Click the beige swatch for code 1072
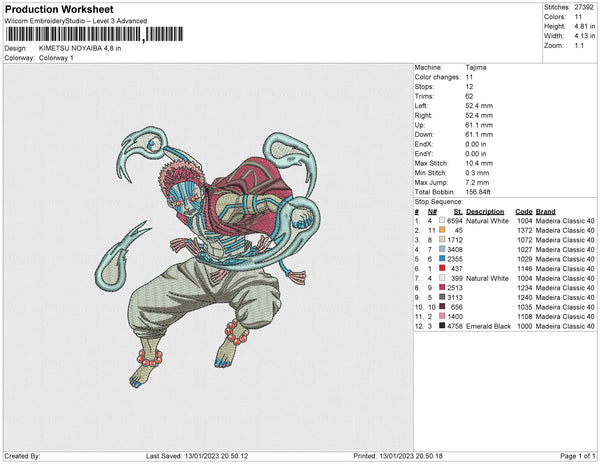The width and height of the screenshot is (600, 464). tap(442, 240)
